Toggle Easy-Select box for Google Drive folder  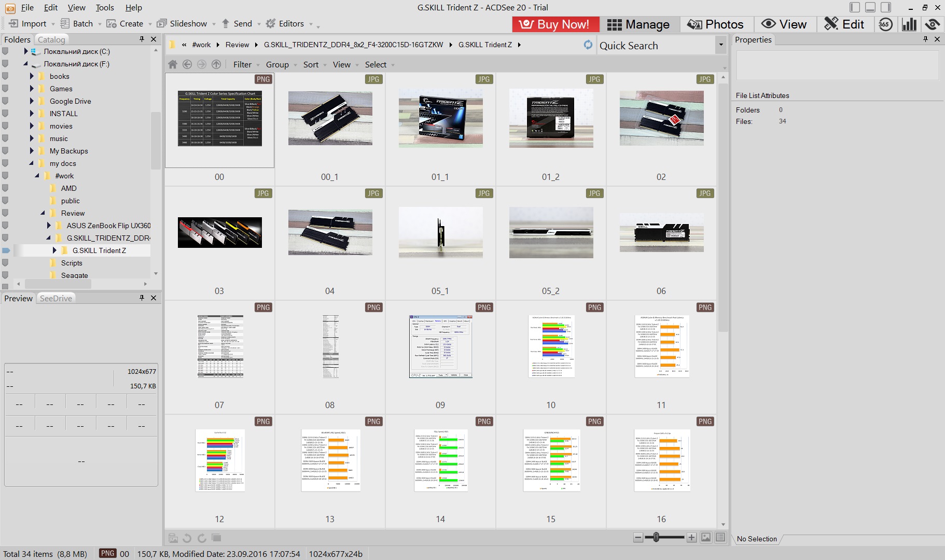(5, 101)
